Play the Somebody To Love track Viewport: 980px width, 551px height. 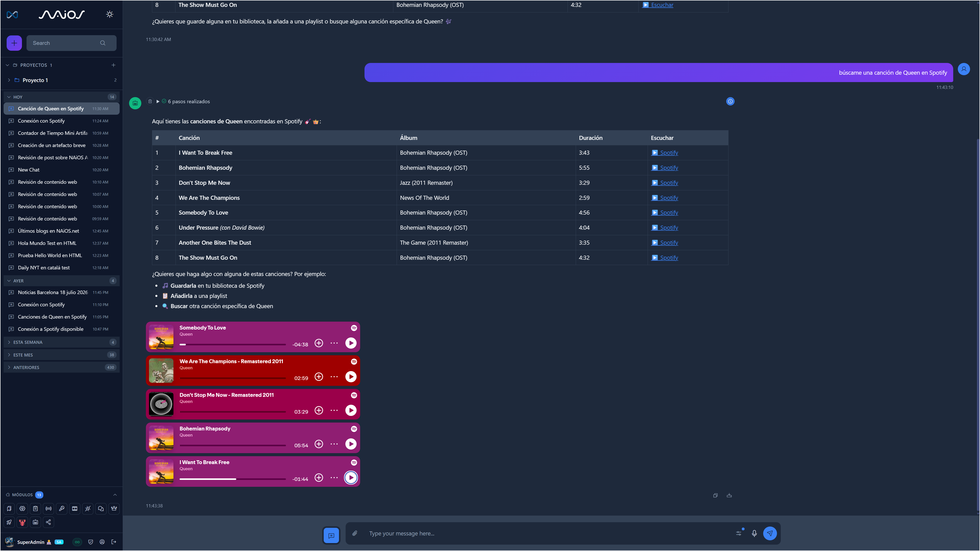click(351, 343)
